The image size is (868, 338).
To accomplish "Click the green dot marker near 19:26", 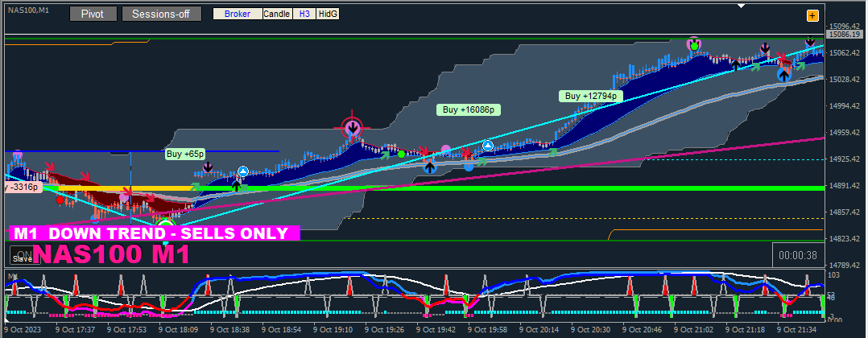I will [x=401, y=154].
